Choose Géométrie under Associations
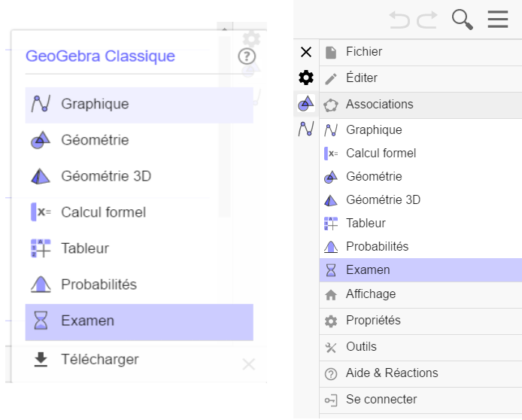 pyautogui.click(x=420, y=177)
